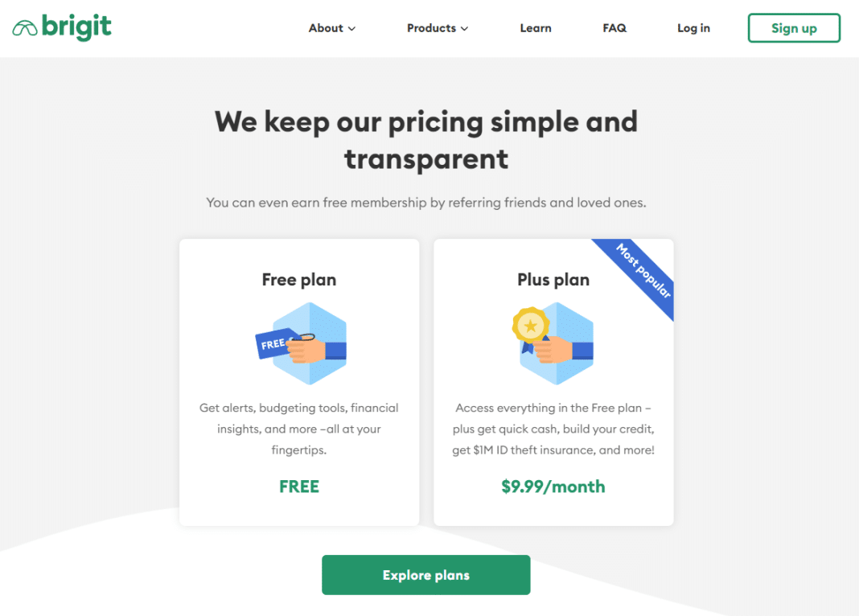Expand the About dropdown chevron

click(351, 28)
